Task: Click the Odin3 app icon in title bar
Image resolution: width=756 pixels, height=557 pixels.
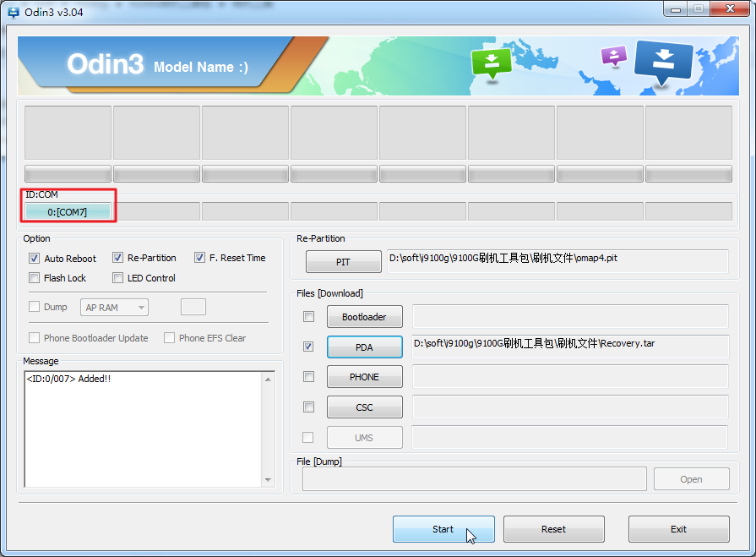Action: 13,12
